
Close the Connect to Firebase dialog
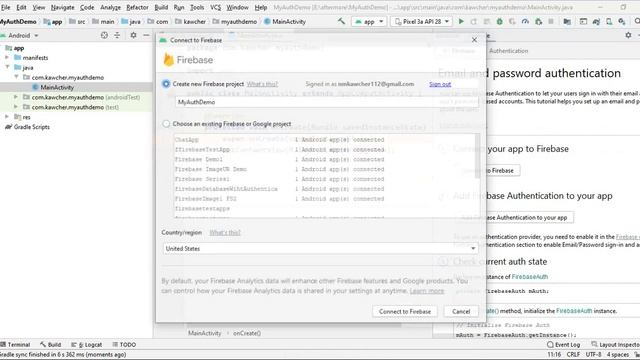(474, 40)
